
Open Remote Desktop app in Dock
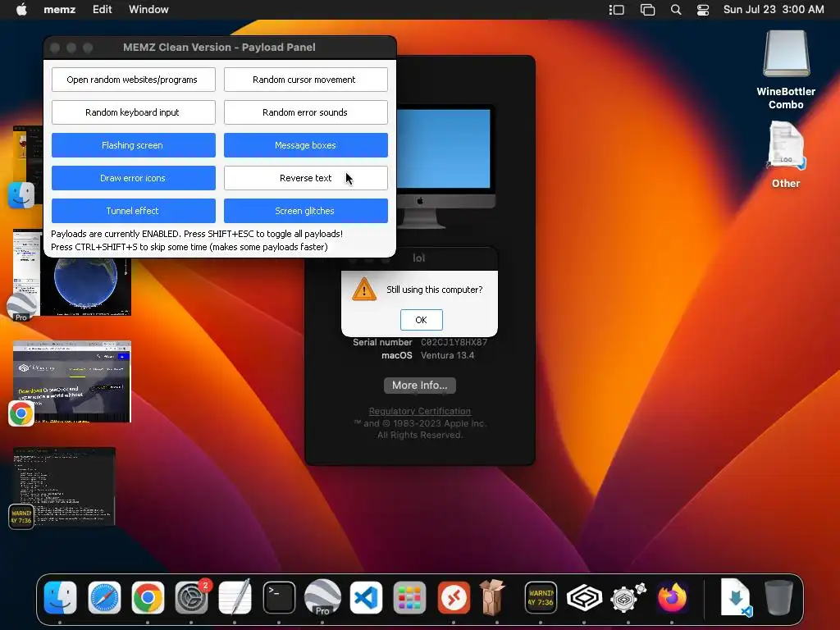point(454,597)
